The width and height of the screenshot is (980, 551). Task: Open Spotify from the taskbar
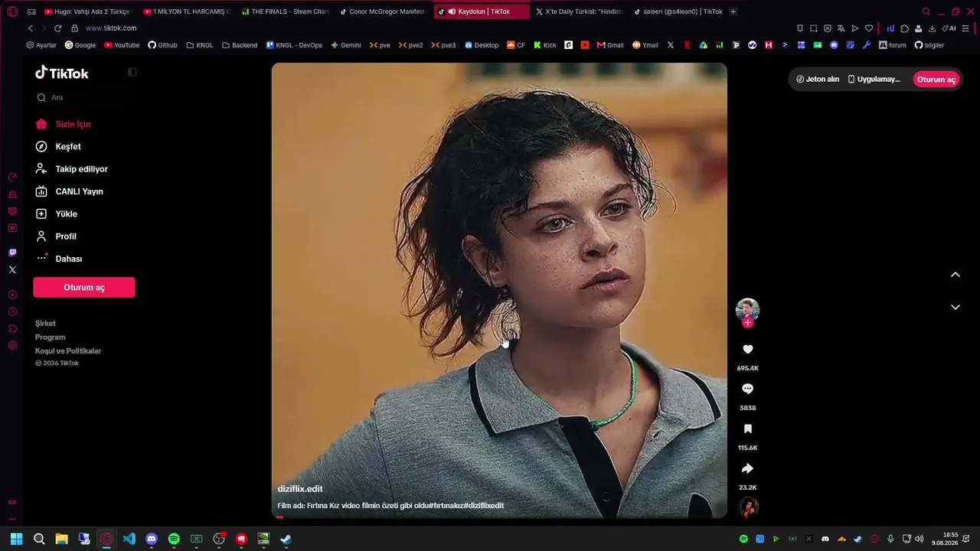(x=174, y=539)
